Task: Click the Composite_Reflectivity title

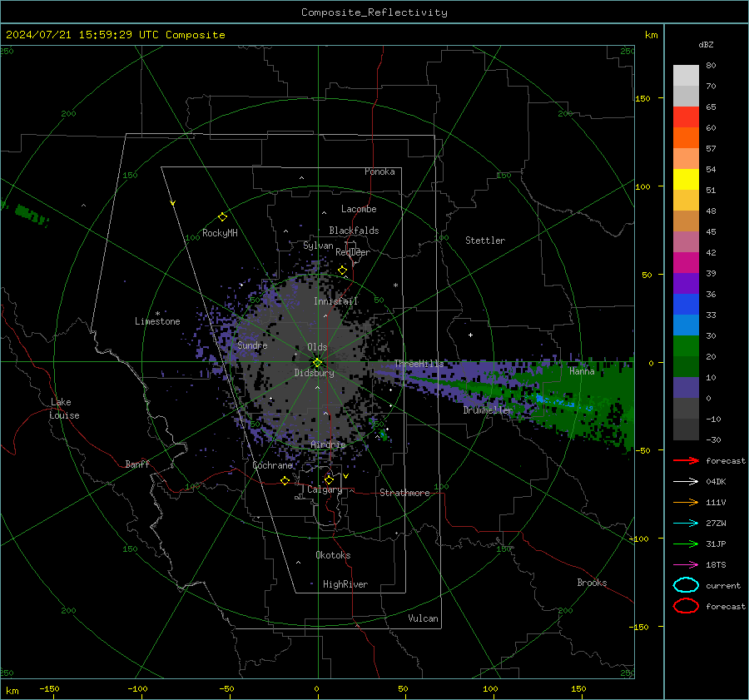Action: (x=374, y=12)
